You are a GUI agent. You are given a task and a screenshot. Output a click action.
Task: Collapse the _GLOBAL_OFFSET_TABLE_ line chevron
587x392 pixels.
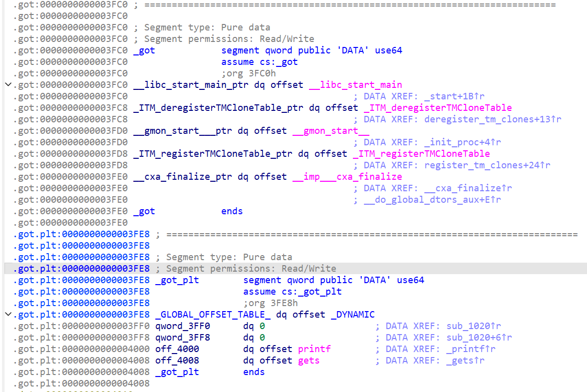(x=8, y=315)
